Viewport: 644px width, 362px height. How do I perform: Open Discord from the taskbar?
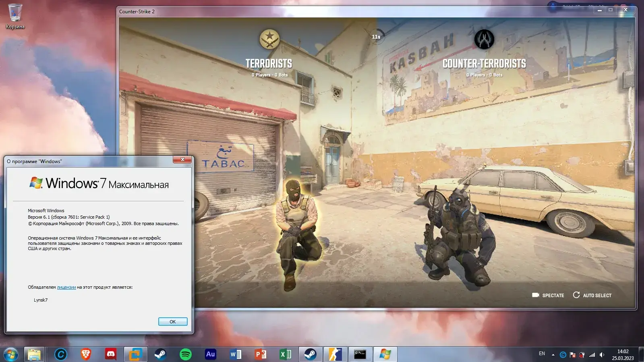(x=110, y=354)
